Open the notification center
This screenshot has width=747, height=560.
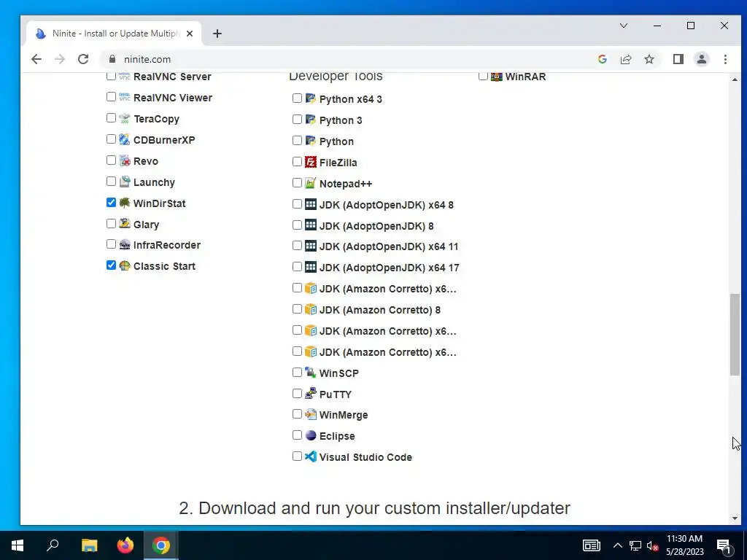pos(724,547)
